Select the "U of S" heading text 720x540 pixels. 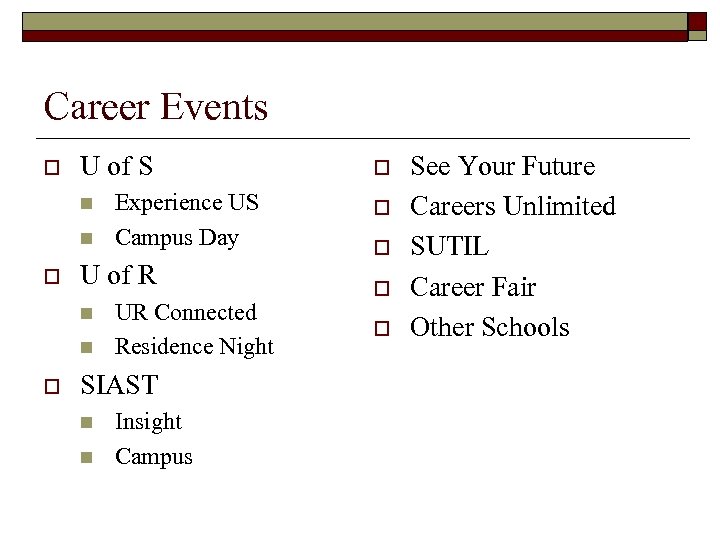point(116,166)
